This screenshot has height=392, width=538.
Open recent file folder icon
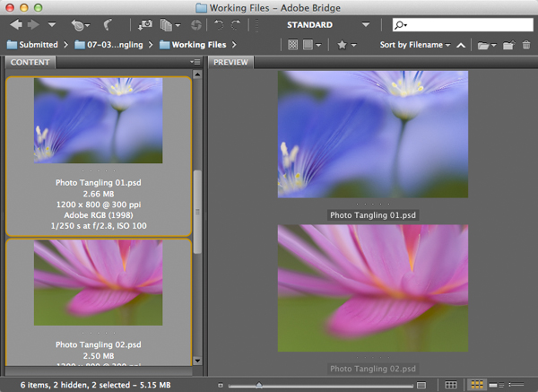487,45
